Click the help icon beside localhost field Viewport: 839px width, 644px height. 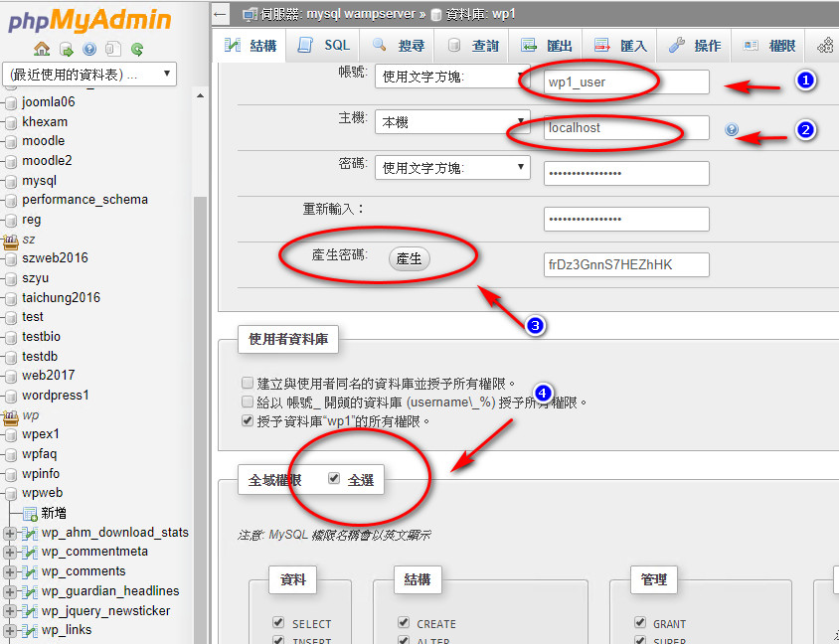[731, 129]
